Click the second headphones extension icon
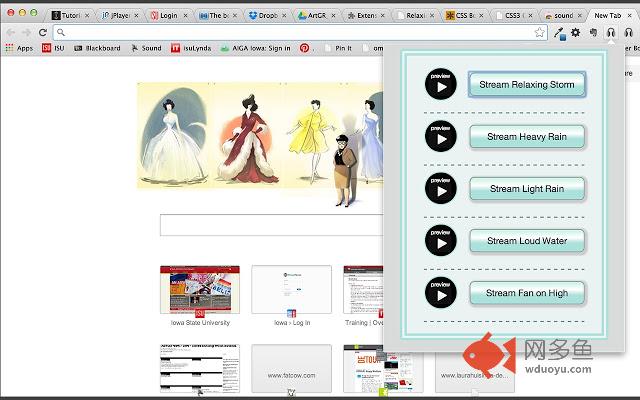The image size is (640, 400). coord(629,32)
